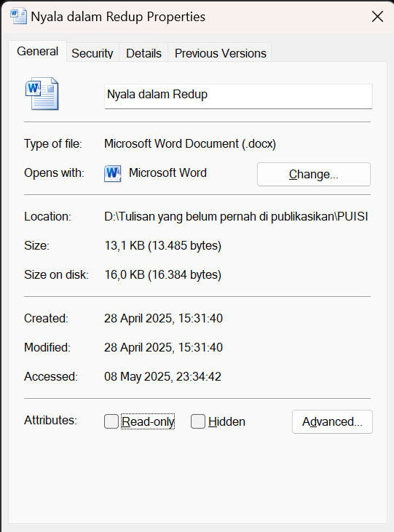
Task: Click the file name field Nyala dalam Redup
Action: click(x=238, y=96)
